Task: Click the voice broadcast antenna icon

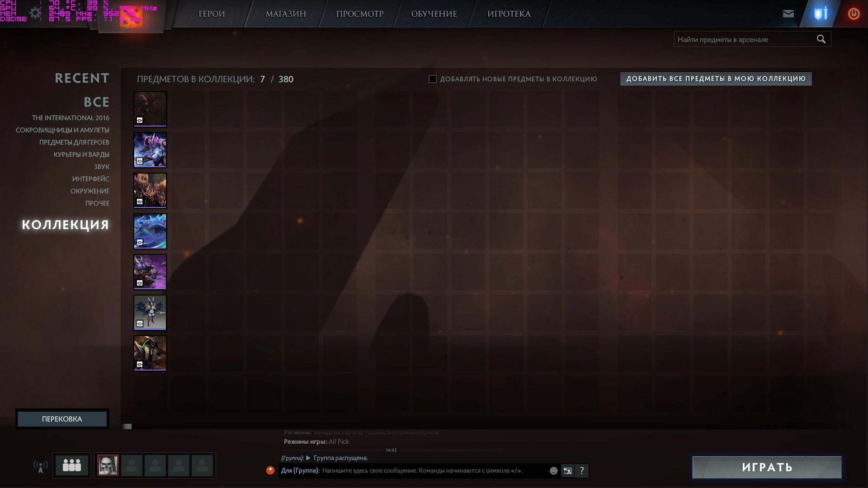Action: click(x=40, y=466)
